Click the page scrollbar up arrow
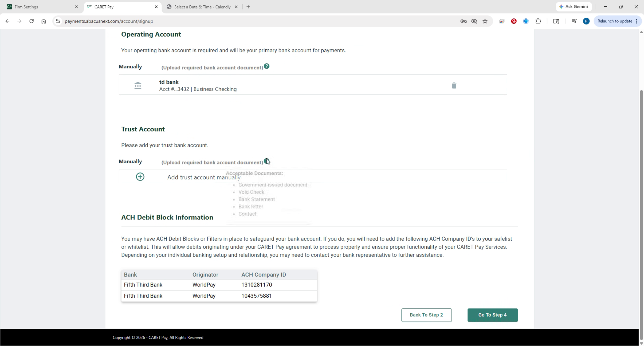Viewport: 644px width, 346px height. pos(641,32)
